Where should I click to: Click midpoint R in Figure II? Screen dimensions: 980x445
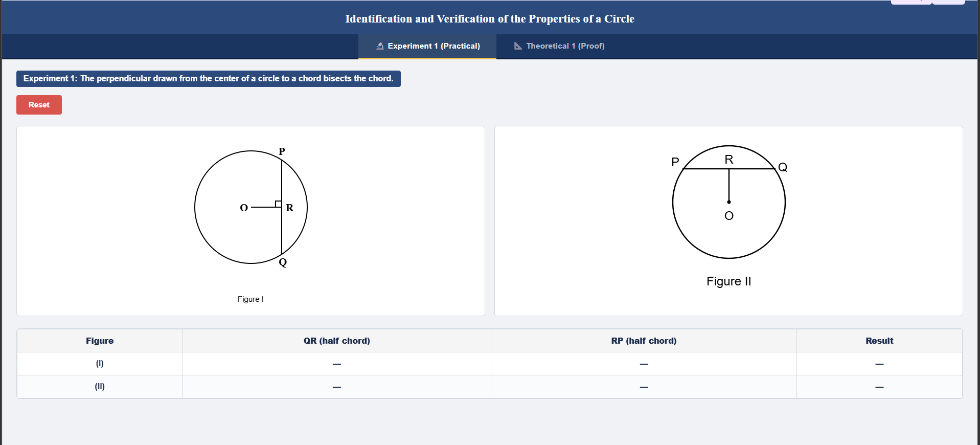pyautogui.click(x=728, y=159)
